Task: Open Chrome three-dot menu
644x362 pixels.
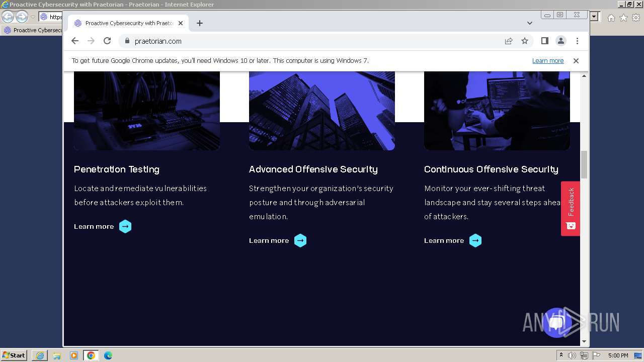Action: point(577,41)
